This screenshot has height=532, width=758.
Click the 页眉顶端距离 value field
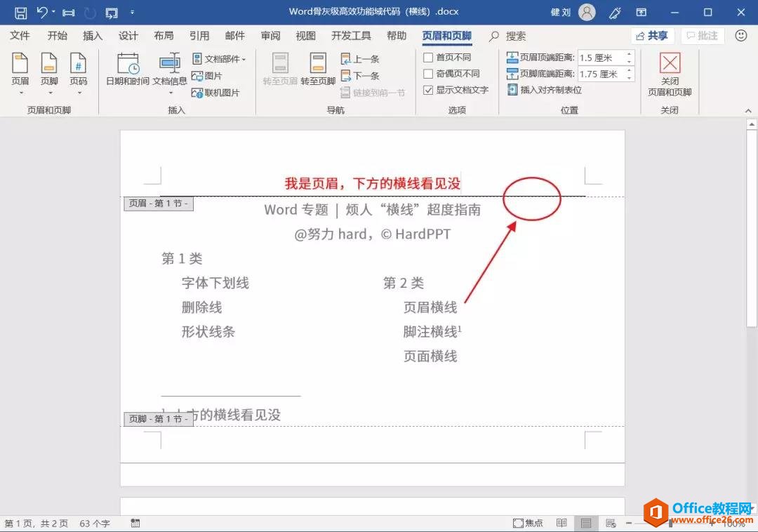pyautogui.click(x=601, y=58)
